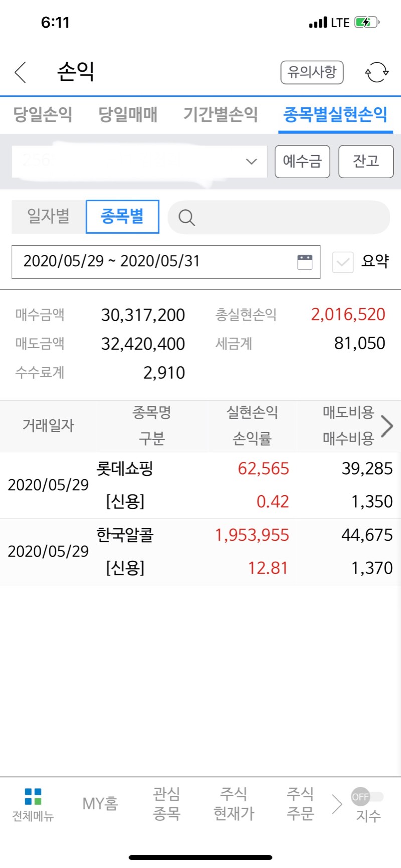The height and width of the screenshot is (868, 401).
Task: Expand bottom menu with right arrow
Action: click(x=337, y=804)
